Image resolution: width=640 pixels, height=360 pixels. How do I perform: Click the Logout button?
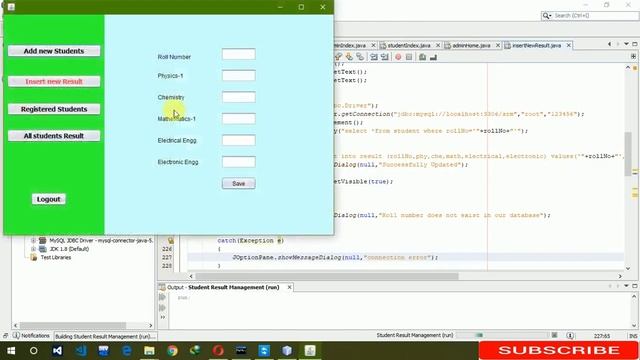49,199
